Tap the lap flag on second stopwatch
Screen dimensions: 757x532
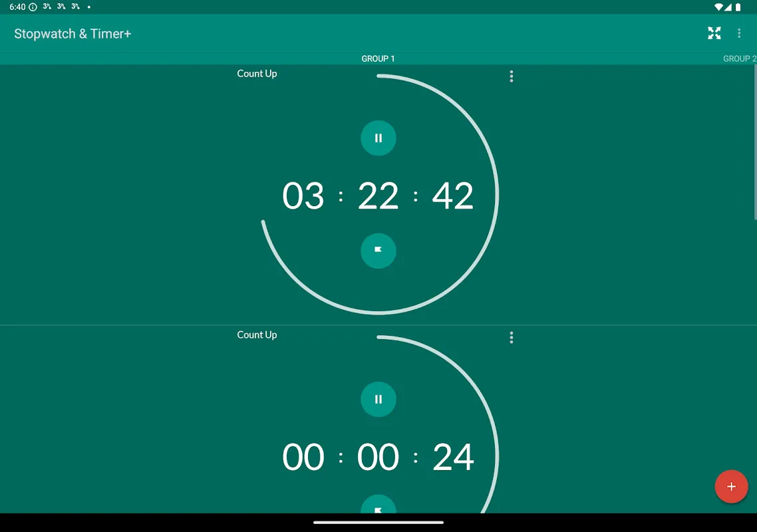tap(378, 507)
